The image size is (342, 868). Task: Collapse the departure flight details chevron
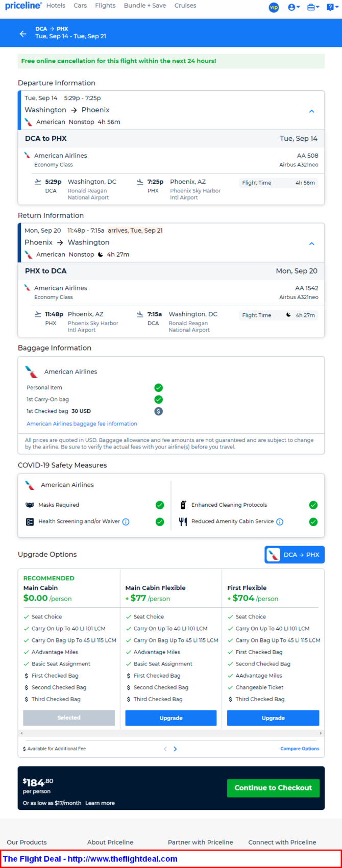pyautogui.click(x=312, y=111)
